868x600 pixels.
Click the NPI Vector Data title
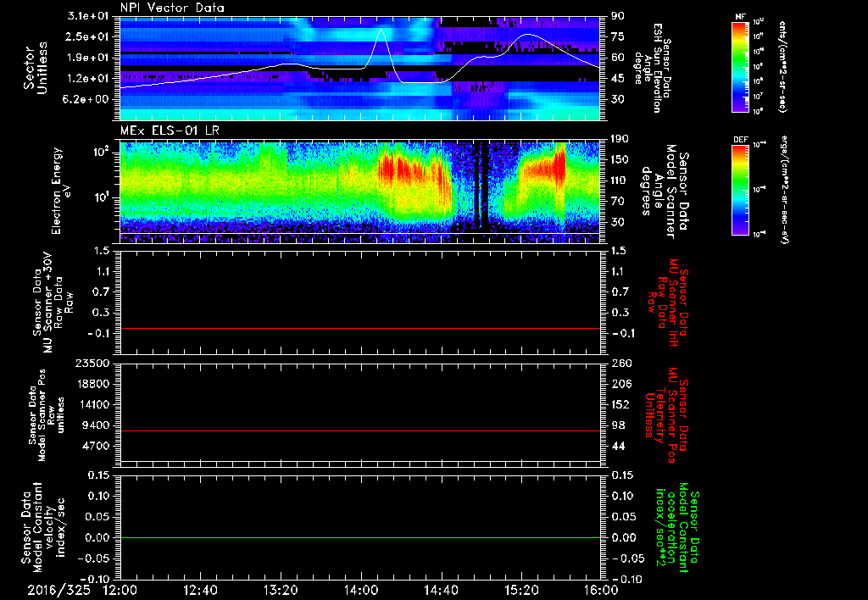tap(172, 8)
